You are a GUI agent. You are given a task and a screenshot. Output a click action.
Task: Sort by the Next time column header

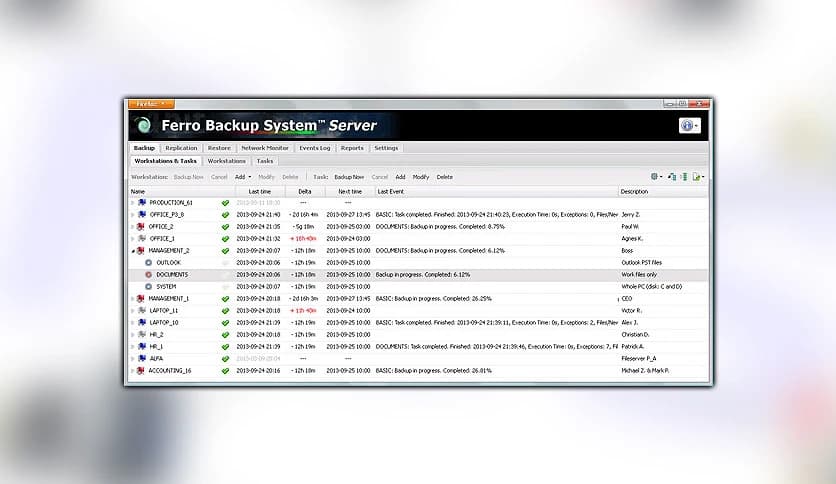coord(350,191)
